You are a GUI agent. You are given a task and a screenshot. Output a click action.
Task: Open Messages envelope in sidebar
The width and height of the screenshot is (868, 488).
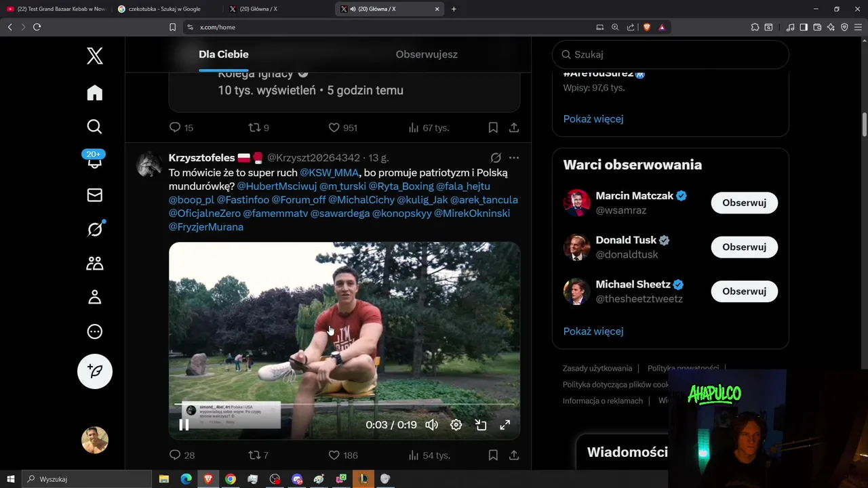click(x=95, y=195)
